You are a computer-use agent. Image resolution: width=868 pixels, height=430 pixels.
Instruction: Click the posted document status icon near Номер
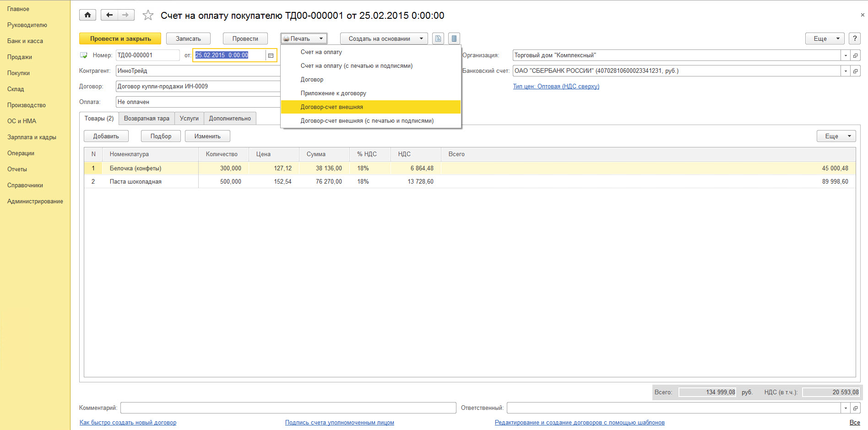[x=84, y=55]
